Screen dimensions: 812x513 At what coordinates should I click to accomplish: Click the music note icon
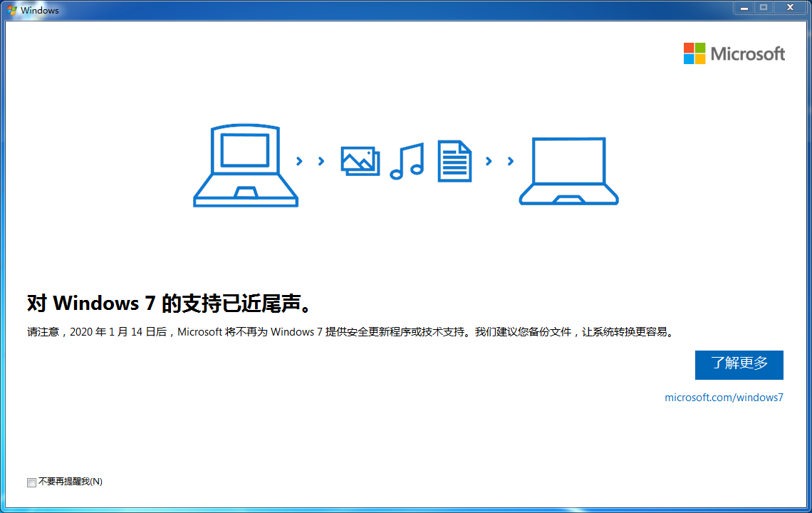pos(407,161)
